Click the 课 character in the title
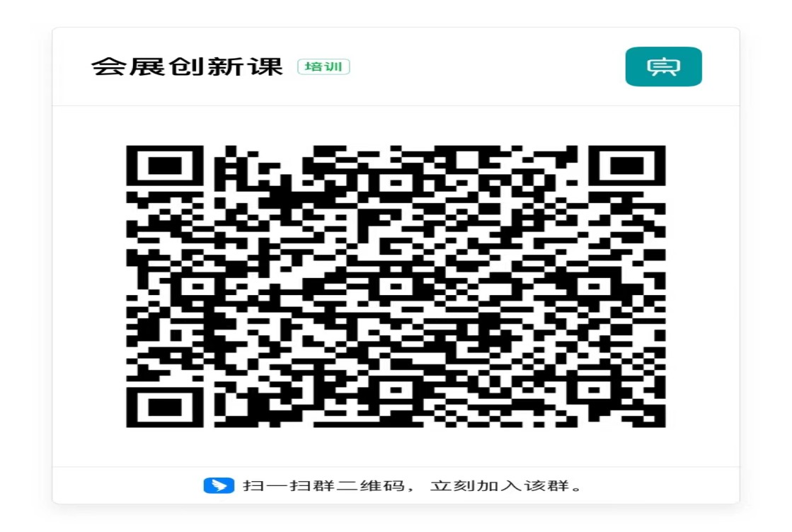The height and width of the screenshot is (532, 792). pos(265,66)
